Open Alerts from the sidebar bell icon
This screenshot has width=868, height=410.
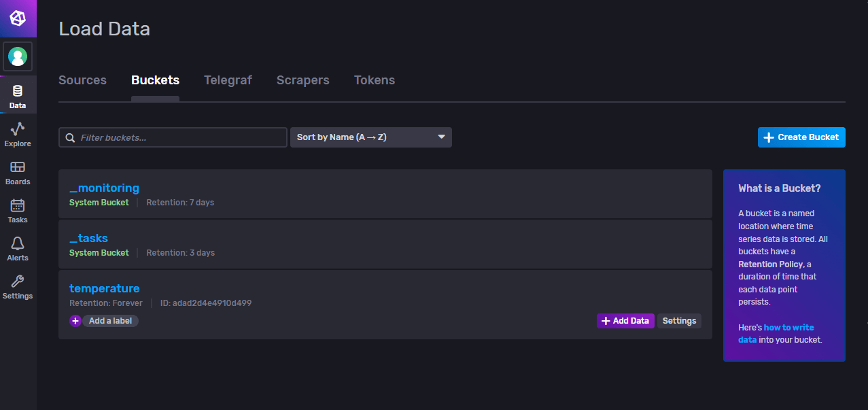18,247
